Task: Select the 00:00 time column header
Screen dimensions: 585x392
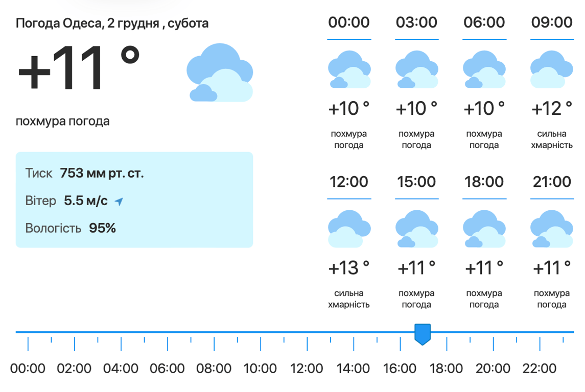Action: (x=349, y=23)
